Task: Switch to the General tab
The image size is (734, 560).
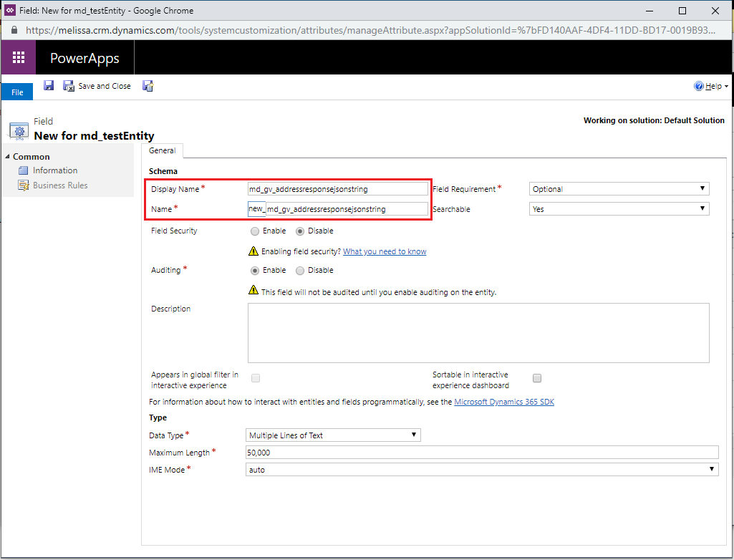Action: 163,150
